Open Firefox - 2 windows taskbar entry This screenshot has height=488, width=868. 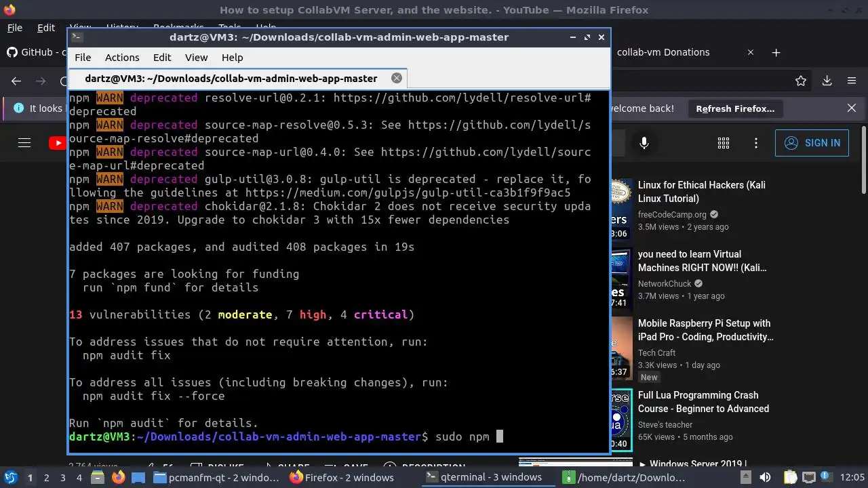342,478
